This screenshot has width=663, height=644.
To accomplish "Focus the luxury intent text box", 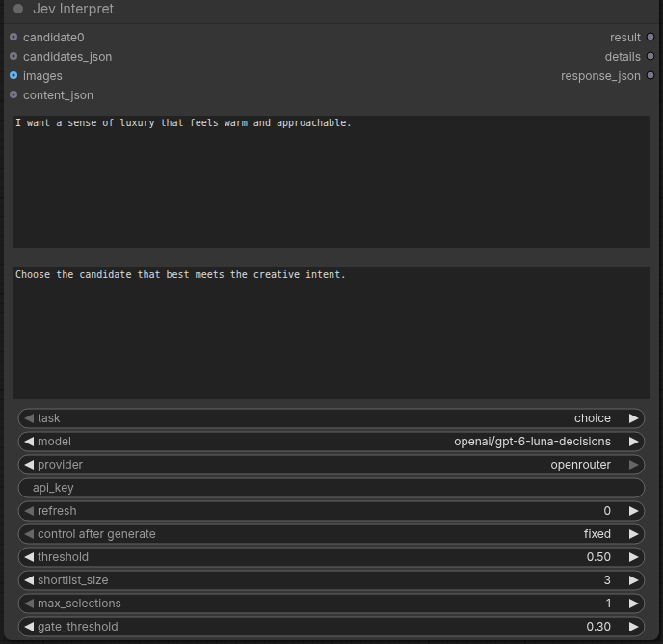I will click(x=331, y=181).
